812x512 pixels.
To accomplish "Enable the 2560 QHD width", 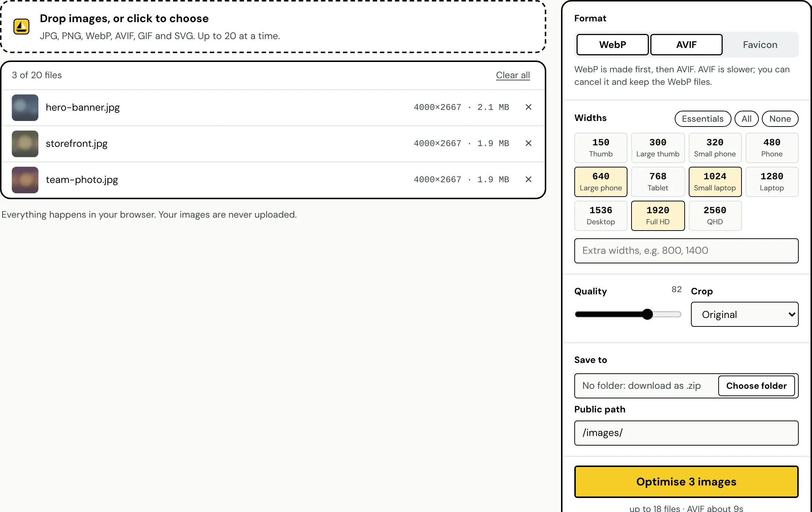I will click(x=715, y=216).
